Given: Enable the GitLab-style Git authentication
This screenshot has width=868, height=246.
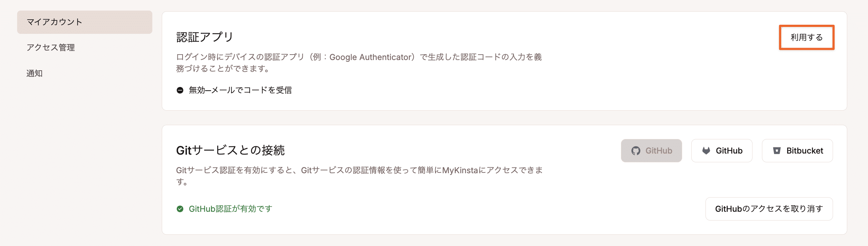Looking at the screenshot, I should tap(721, 150).
